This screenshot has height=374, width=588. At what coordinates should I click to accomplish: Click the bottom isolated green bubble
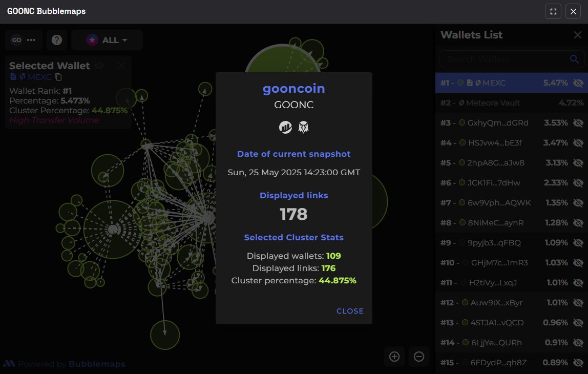(165, 335)
